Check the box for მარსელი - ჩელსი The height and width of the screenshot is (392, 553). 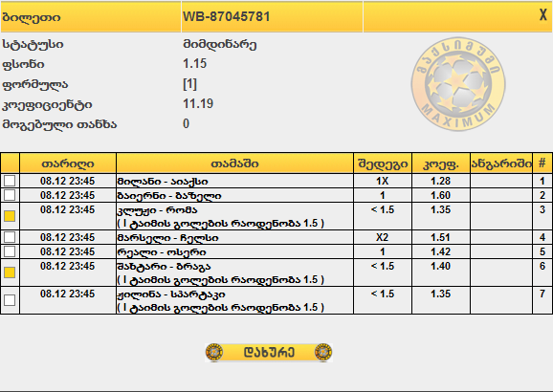[x=10, y=237]
